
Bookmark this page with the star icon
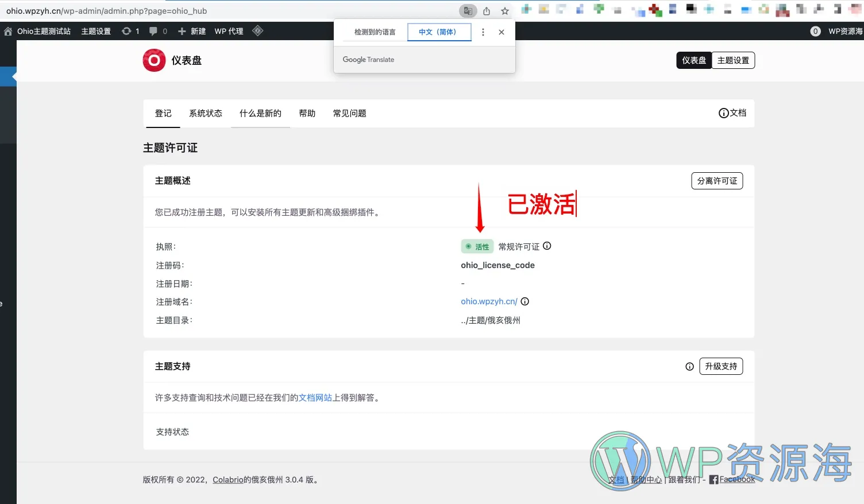pos(505,11)
